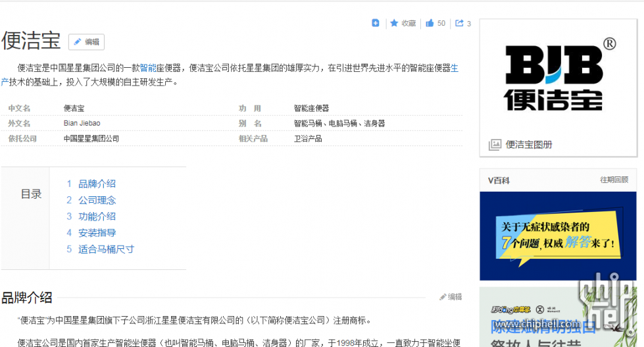Click the V百科 panel heading
Screen dimensions: 644x347
pyautogui.click(x=499, y=180)
